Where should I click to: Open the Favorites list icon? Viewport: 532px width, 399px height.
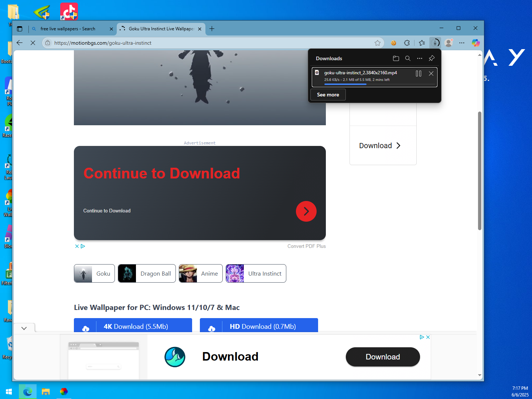click(422, 43)
